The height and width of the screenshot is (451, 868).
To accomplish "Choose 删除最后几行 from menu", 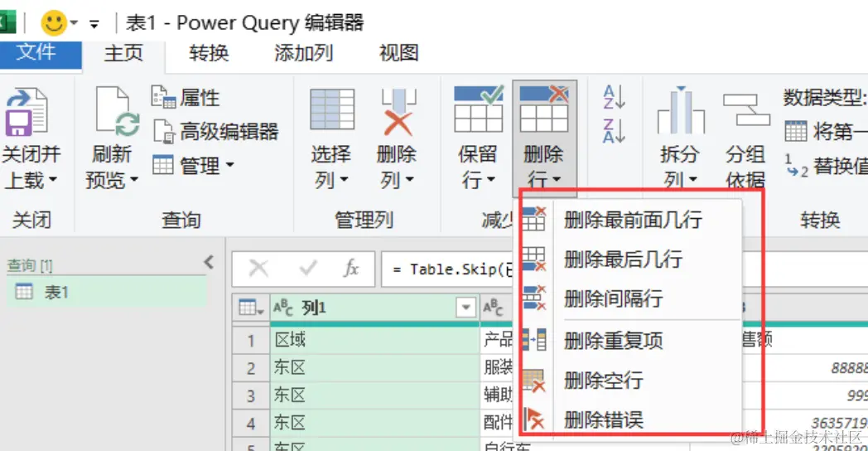I will tap(630, 259).
